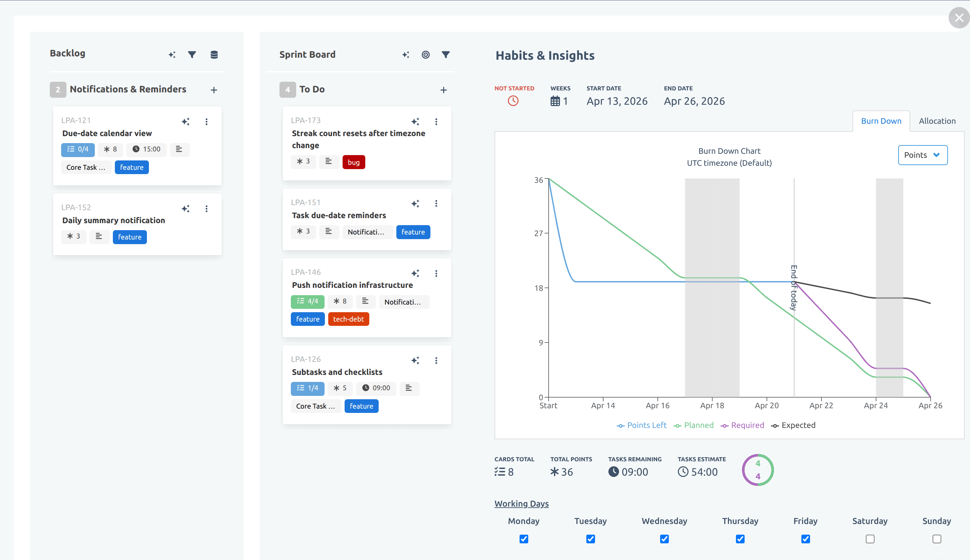The width and height of the screenshot is (970, 560).
Task: Check the Sunday working day checkbox
Action: point(937,539)
